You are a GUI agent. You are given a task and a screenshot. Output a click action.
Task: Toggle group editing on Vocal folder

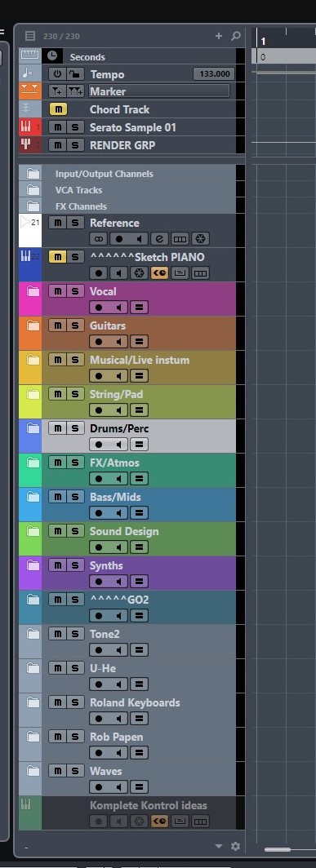coord(139,308)
